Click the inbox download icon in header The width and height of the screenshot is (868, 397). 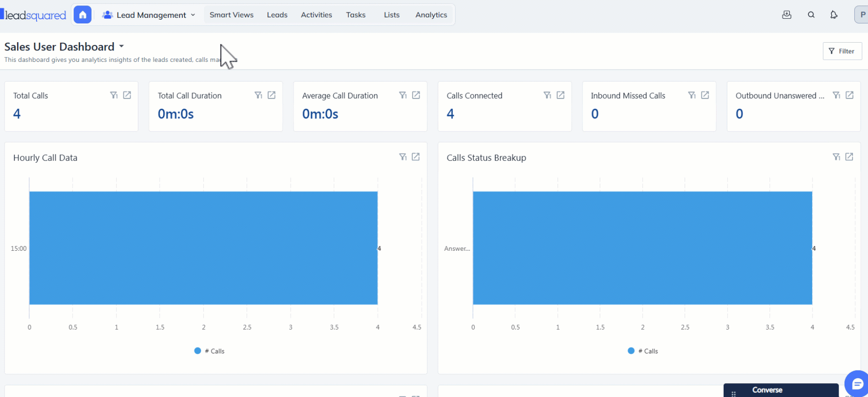[x=786, y=15]
